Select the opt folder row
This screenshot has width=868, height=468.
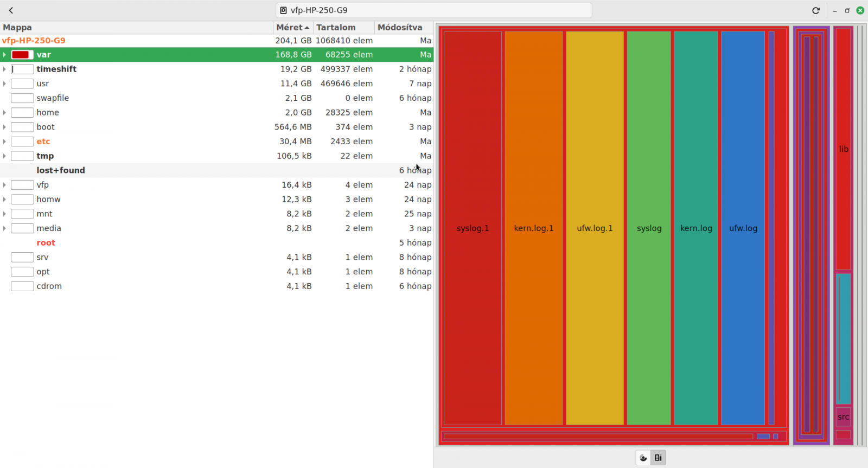coord(217,272)
